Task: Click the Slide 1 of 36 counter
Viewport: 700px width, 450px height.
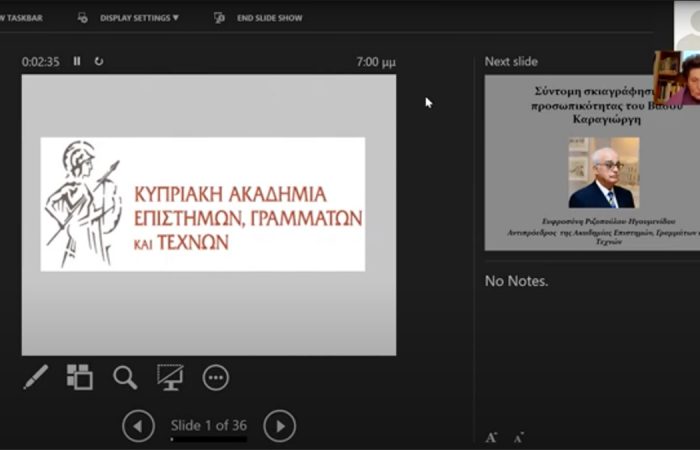Action: pyautogui.click(x=209, y=425)
